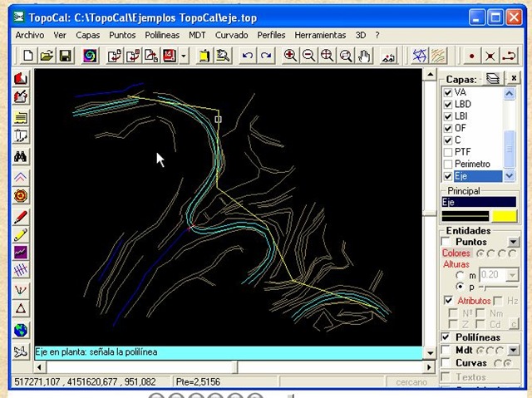Click the polyline node icon in top toolbar

point(509,56)
